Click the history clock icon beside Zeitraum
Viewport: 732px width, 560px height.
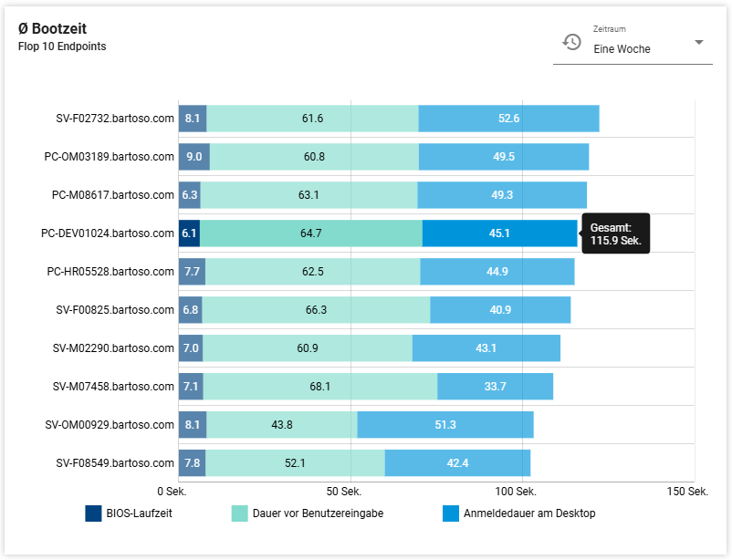click(x=571, y=42)
